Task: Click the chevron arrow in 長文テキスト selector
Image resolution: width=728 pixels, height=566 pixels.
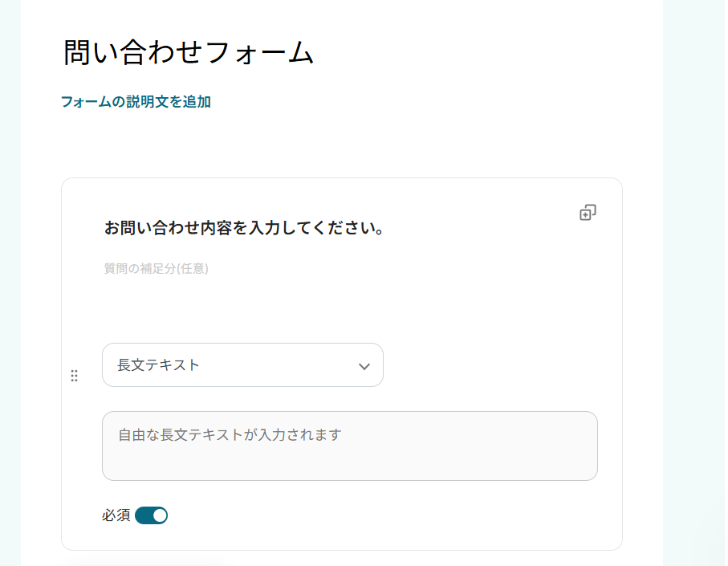Action: coord(364,366)
